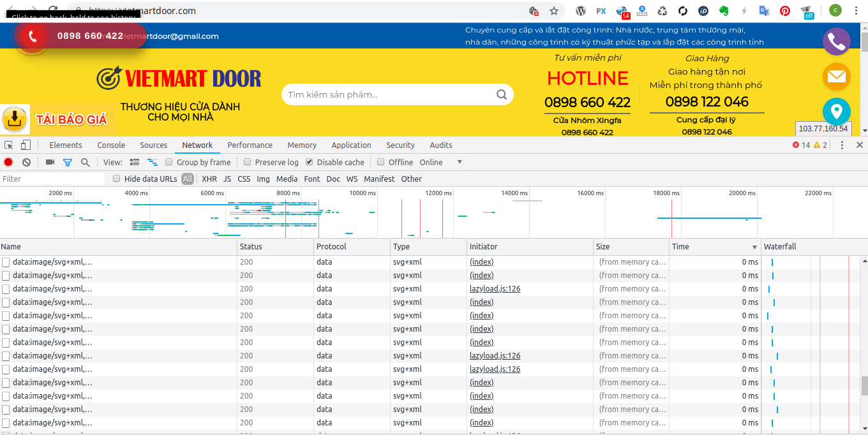Viewport: 868px width, 435px height.
Task: Click the PX extension icon
Action: point(601,11)
